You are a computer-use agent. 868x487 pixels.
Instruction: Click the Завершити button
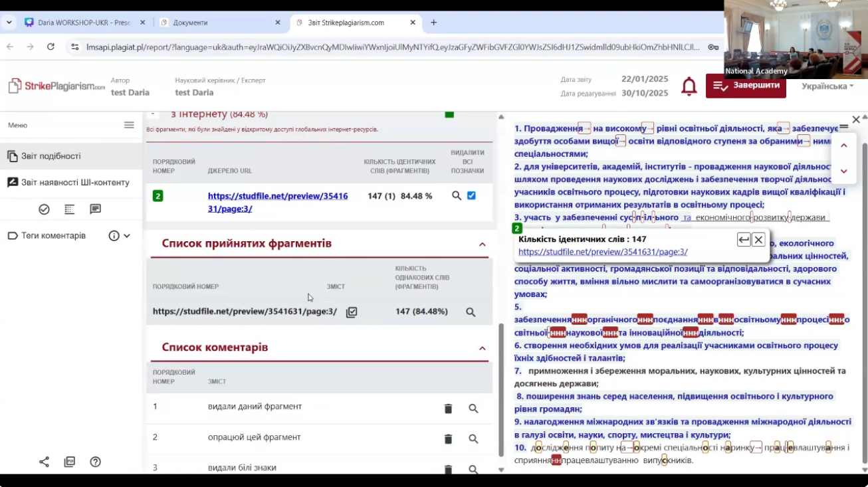pyautogui.click(x=746, y=86)
